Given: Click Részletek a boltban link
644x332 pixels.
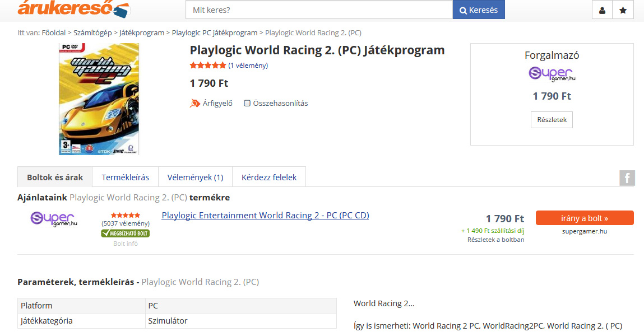Looking at the screenshot, I should click(495, 240).
